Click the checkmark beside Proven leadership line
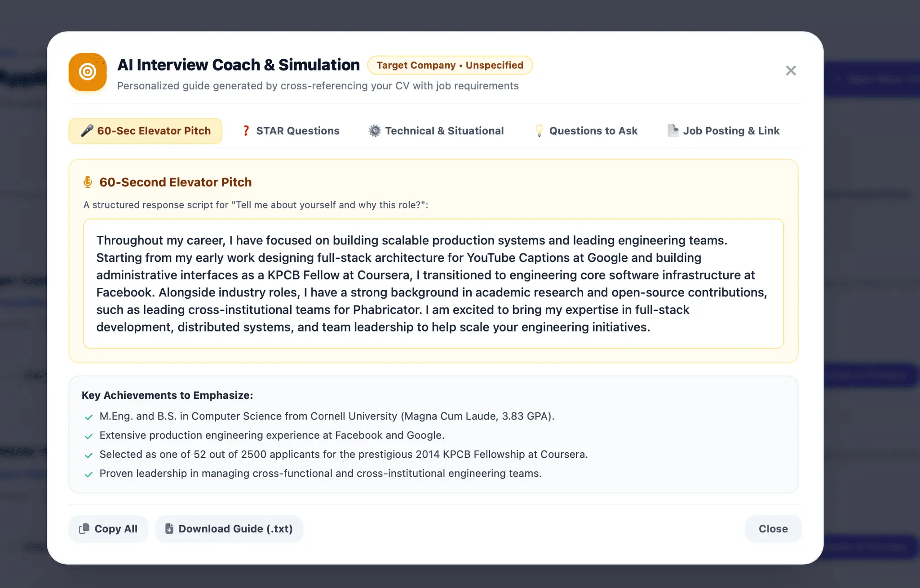The height and width of the screenshot is (588, 920). click(x=88, y=474)
